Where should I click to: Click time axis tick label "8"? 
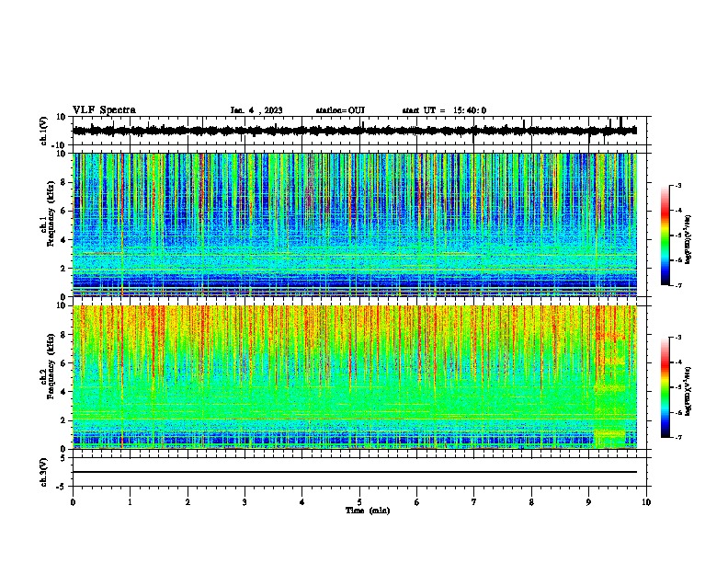531,502
